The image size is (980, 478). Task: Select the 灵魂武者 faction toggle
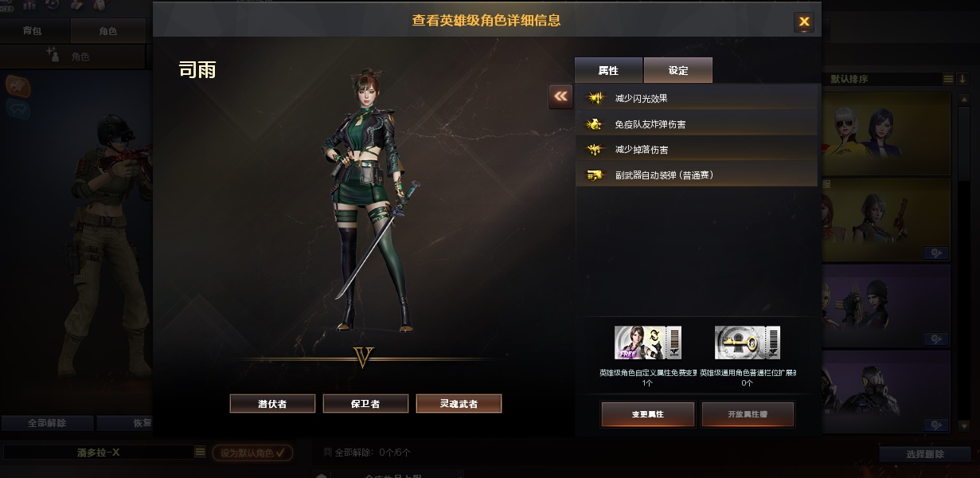point(459,404)
